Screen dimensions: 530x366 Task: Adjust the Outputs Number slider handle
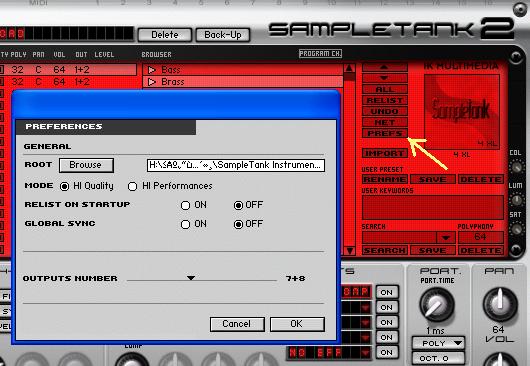click(191, 278)
